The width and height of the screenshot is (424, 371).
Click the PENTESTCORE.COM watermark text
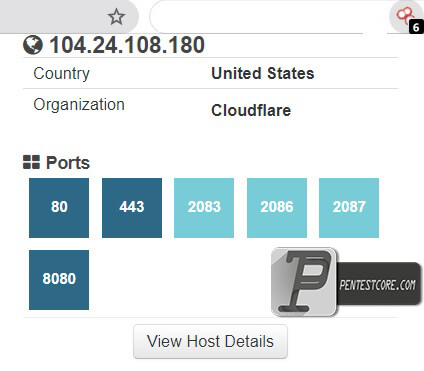point(378,285)
